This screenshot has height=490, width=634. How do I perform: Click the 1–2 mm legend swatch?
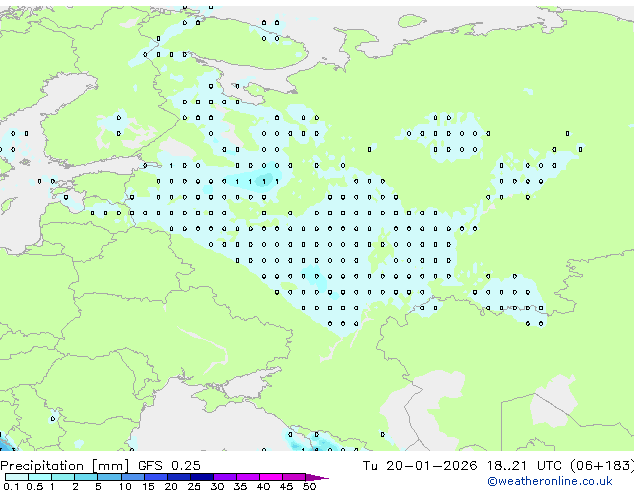[x=63, y=477]
